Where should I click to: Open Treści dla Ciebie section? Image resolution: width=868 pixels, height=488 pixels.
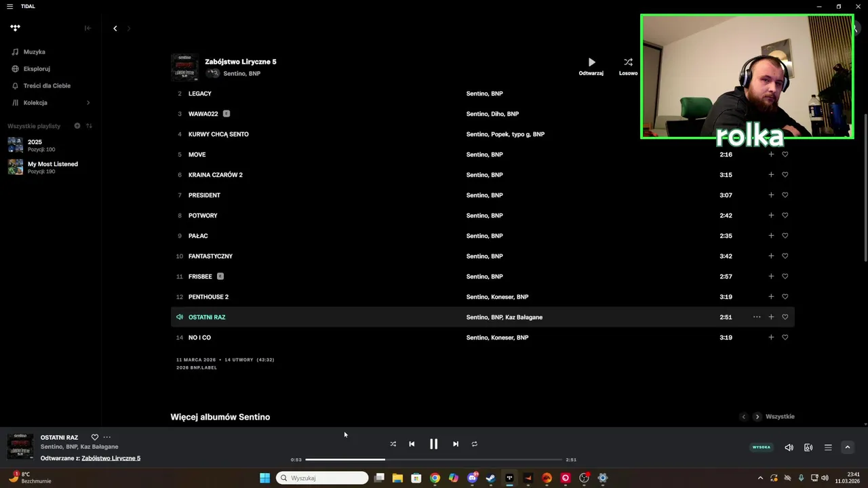click(47, 85)
